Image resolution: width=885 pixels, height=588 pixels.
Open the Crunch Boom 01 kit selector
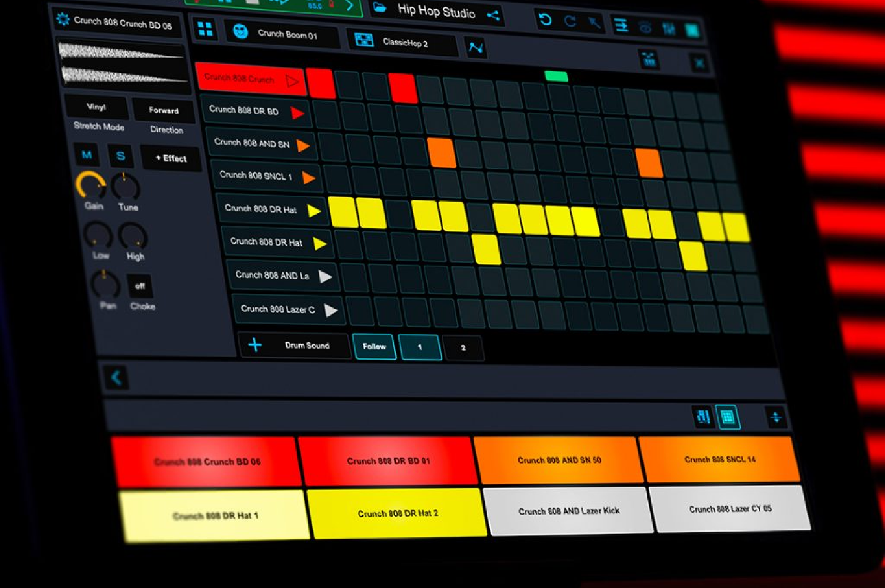(282, 34)
